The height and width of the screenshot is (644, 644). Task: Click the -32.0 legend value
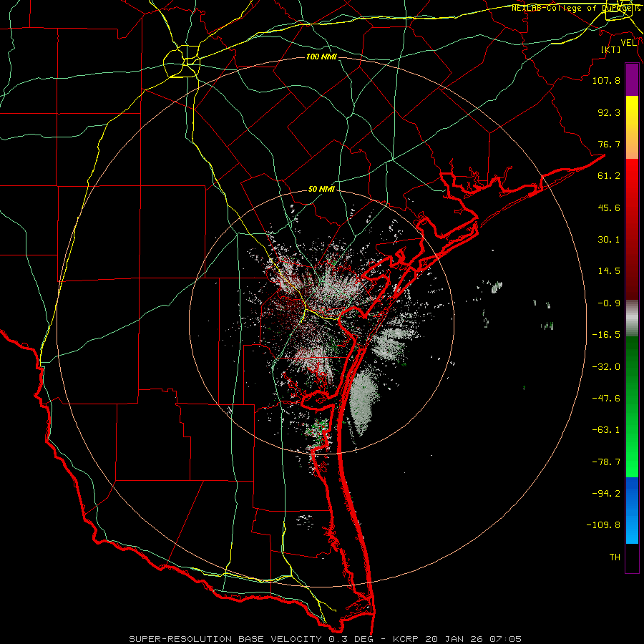pyautogui.click(x=606, y=367)
